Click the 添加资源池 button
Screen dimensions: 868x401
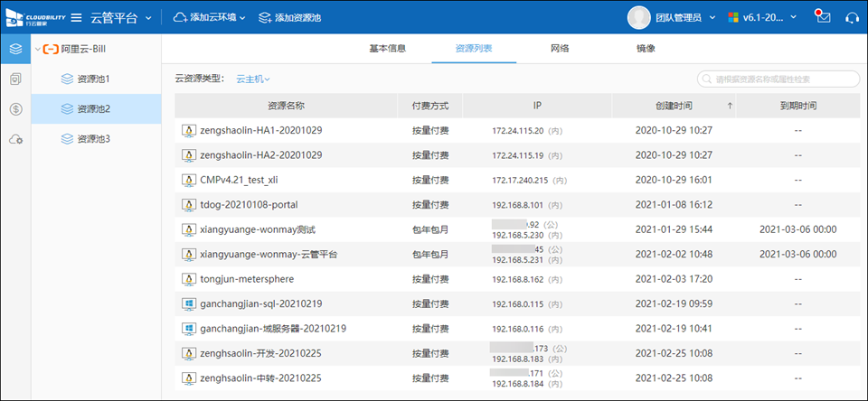[289, 17]
